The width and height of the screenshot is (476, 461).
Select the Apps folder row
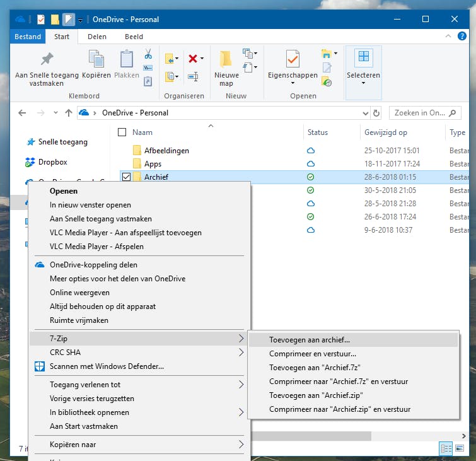[294, 164]
